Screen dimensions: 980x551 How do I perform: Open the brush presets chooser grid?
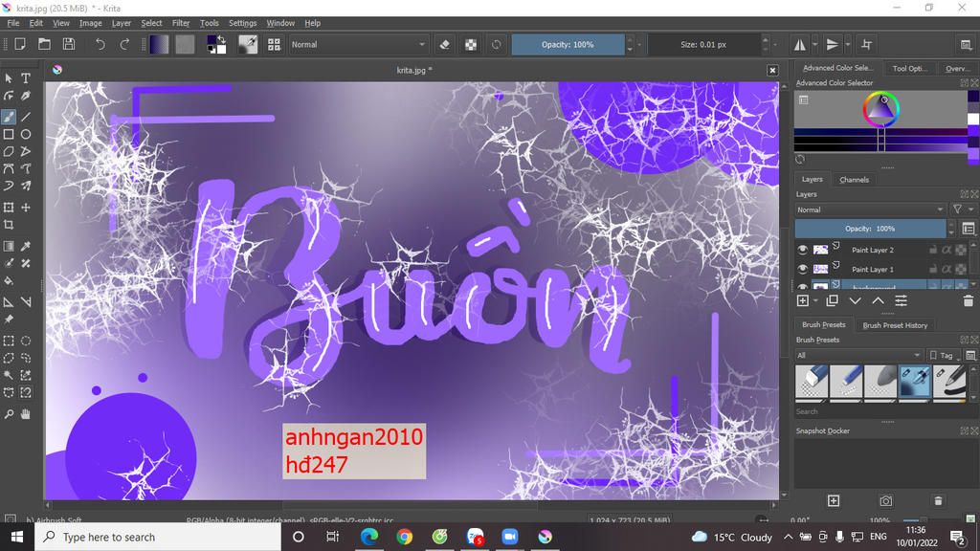point(274,44)
